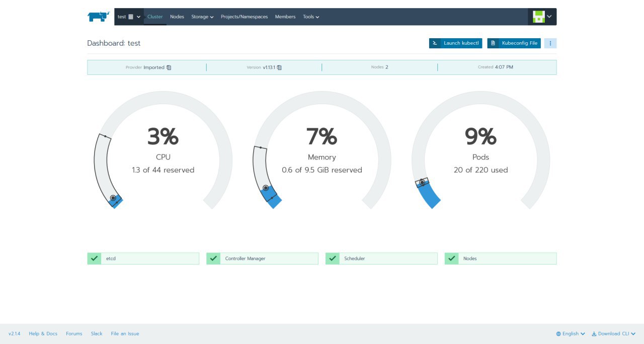Click the Nodes 2 count in info bar
This screenshot has width=644, height=344.
pyautogui.click(x=379, y=67)
